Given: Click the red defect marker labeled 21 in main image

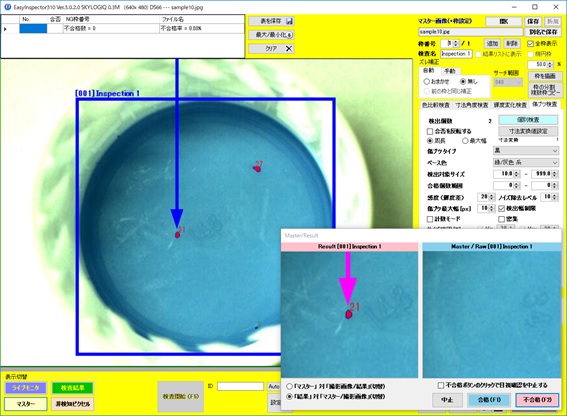Looking at the screenshot, I should click(178, 235).
